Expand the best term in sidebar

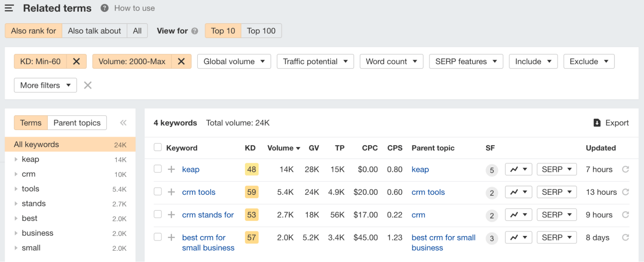pyautogui.click(x=16, y=218)
